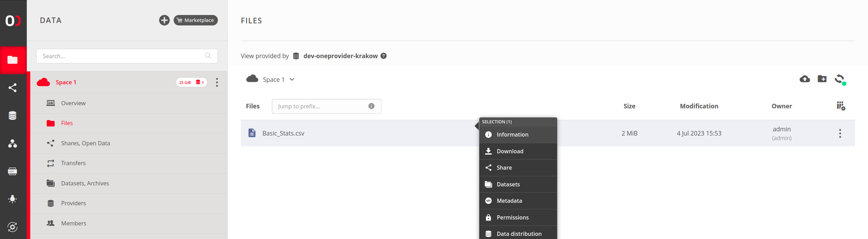Open the columns configuration icon
868x239 pixels.
pos(841,106)
